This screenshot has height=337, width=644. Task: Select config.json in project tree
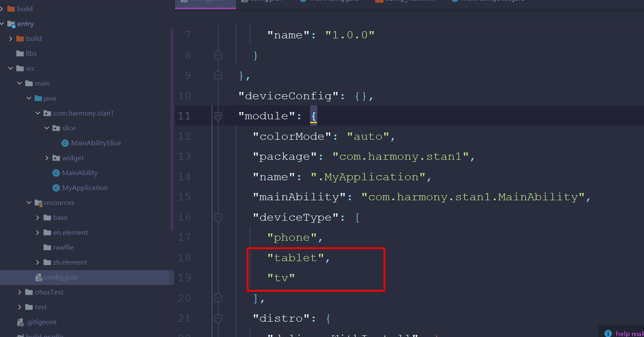pyautogui.click(x=87, y=277)
